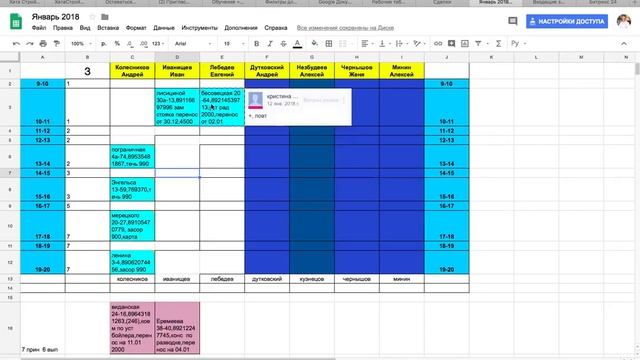Select column C header
The height and width of the screenshot is (360, 640).
click(132, 57)
